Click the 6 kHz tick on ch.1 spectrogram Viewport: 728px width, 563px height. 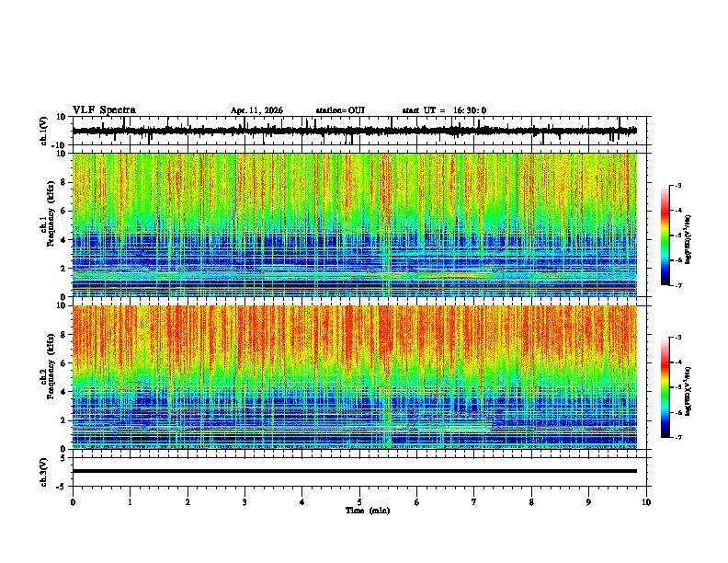click(63, 212)
